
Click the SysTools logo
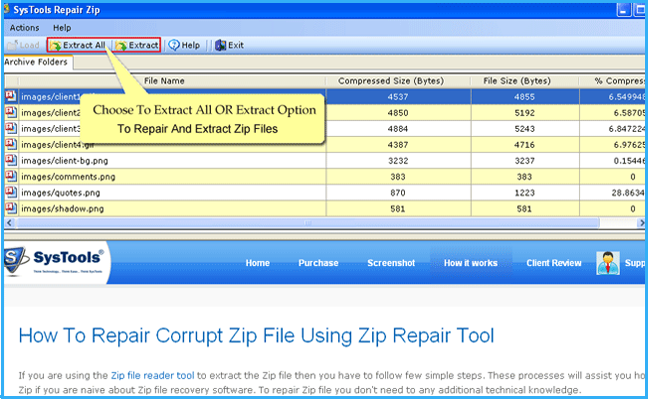(54, 261)
